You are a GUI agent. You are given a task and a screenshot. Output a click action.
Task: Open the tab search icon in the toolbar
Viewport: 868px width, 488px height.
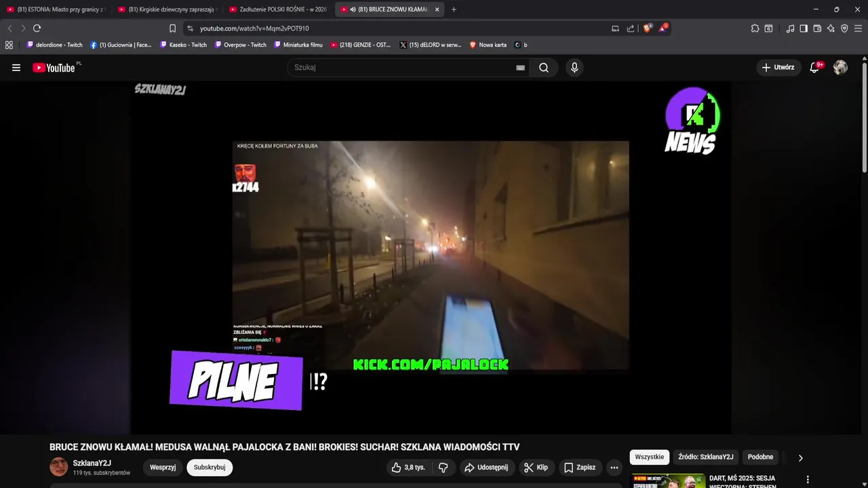pos(768,28)
